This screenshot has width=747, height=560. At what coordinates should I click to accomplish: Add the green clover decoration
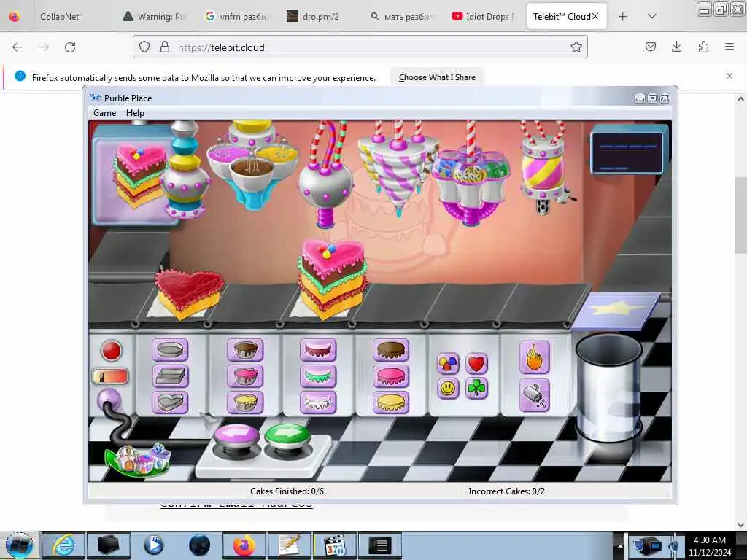click(x=476, y=389)
